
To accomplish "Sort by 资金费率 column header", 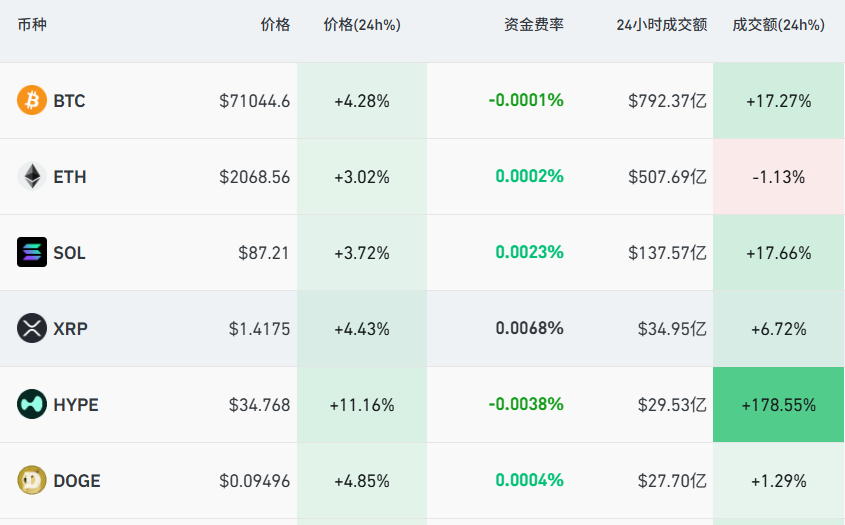I will coord(533,25).
